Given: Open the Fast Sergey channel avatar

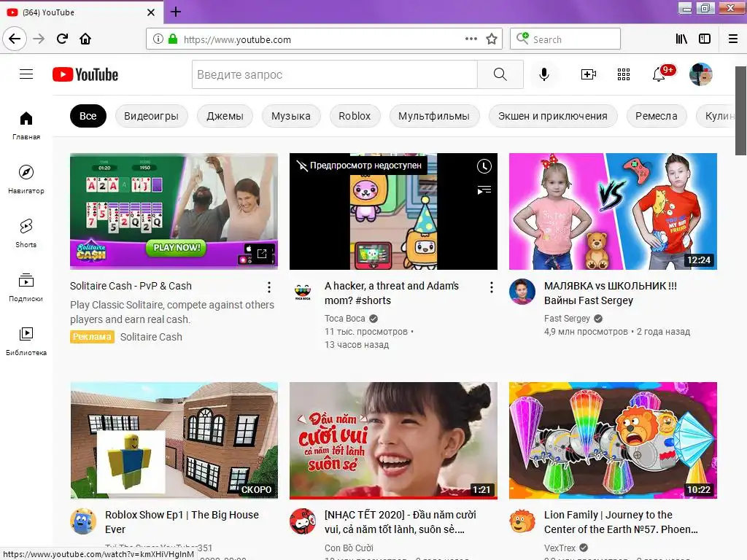Looking at the screenshot, I should (522, 292).
